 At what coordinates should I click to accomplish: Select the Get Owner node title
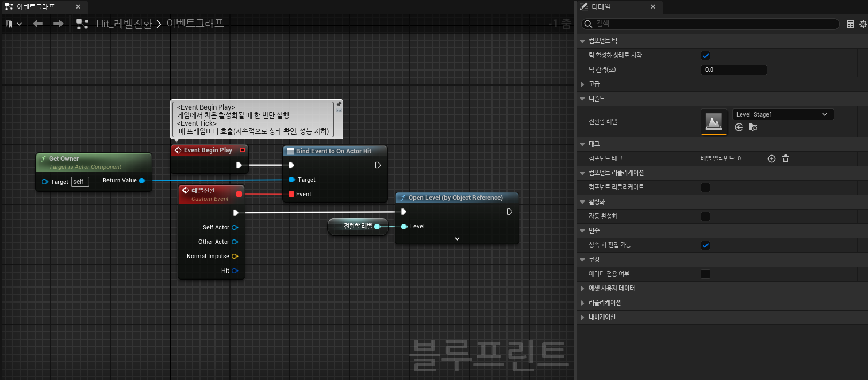point(64,159)
